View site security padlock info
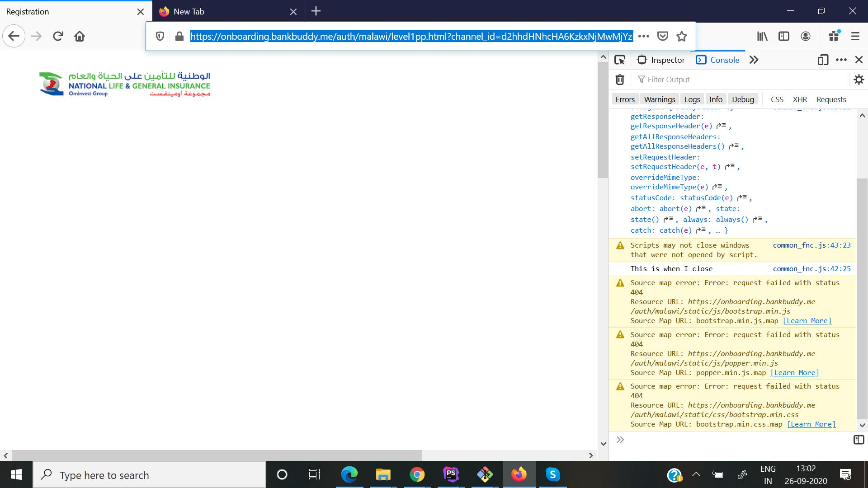Image resolution: width=868 pixels, height=488 pixels. (x=179, y=36)
